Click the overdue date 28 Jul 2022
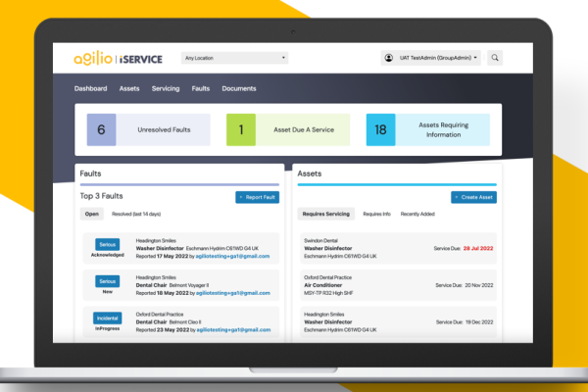The width and height of the screenshot is (588, 392). tap(478, 248)
